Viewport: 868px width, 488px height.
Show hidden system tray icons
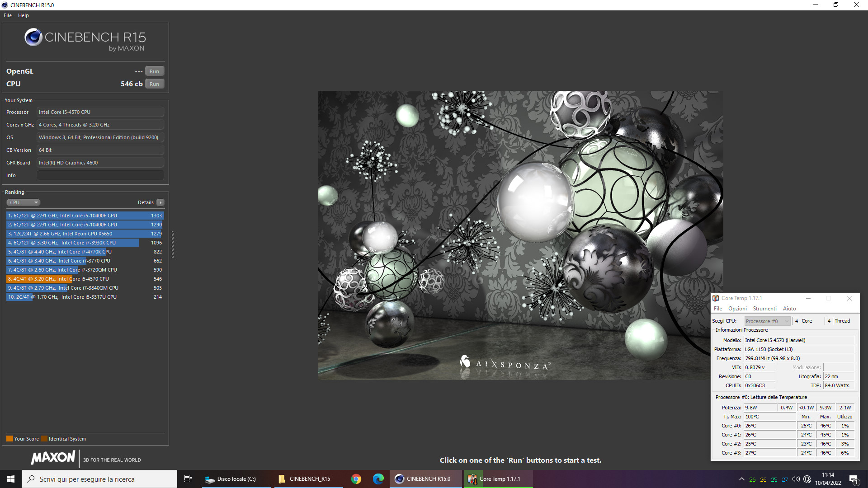(741, 479)
